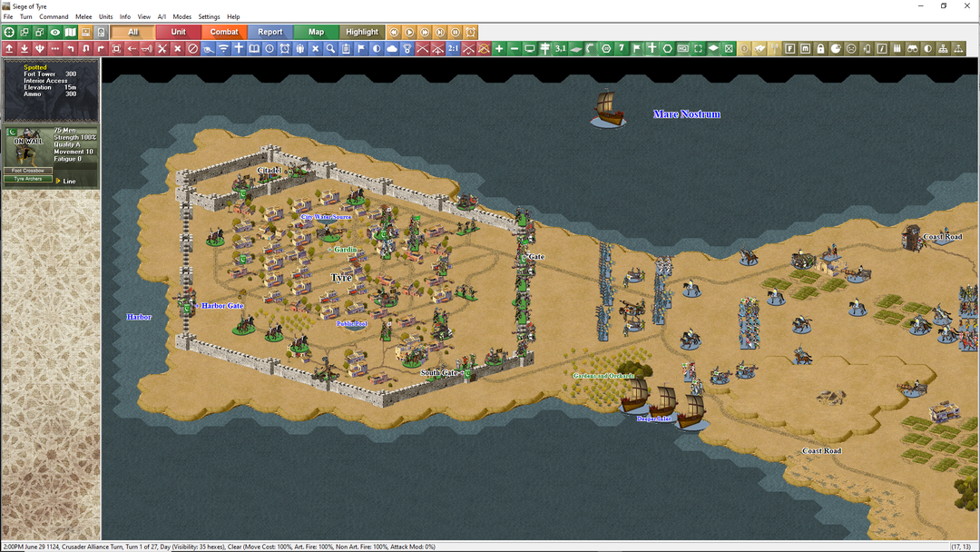Viewport: 980px width, 552px height.
Task: Click the Harbor Gate label
Action: pos(222,306)
